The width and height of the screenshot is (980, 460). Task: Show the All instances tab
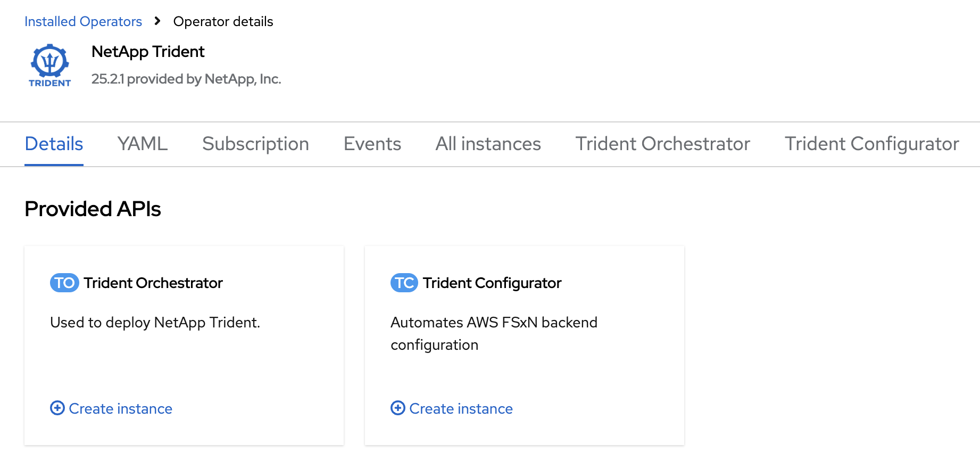click(x=488, y=144)
